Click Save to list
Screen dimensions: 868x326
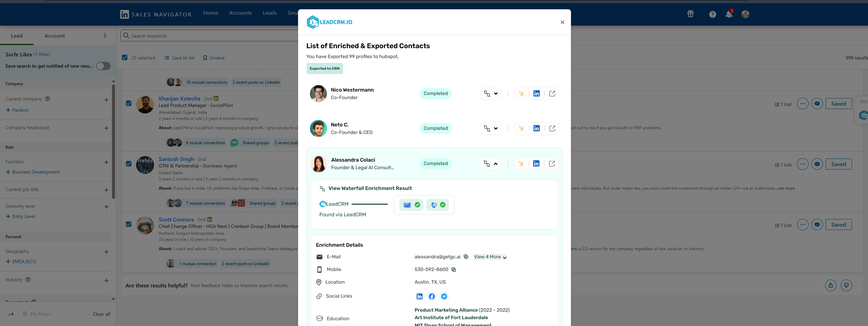pyautogui.click(x=180, y=58)
